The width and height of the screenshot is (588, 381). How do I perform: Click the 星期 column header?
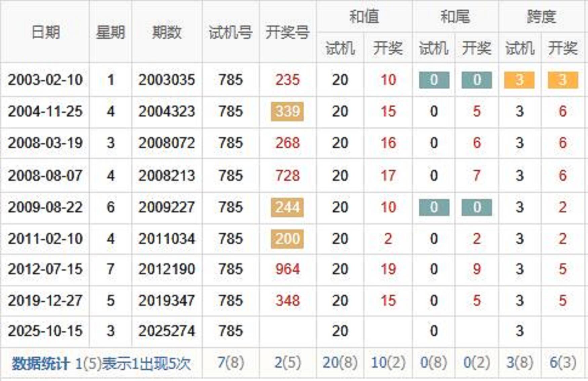(x=111, y=32)
